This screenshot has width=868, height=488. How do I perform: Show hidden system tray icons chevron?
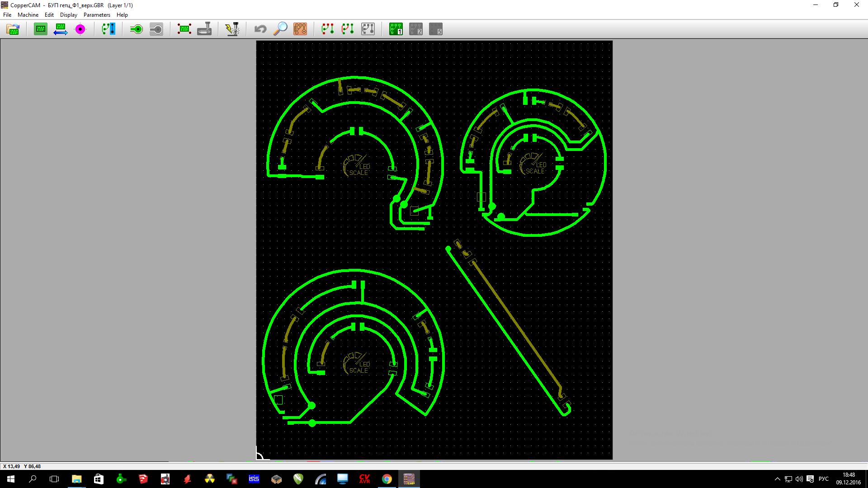[x=778, y=479]
